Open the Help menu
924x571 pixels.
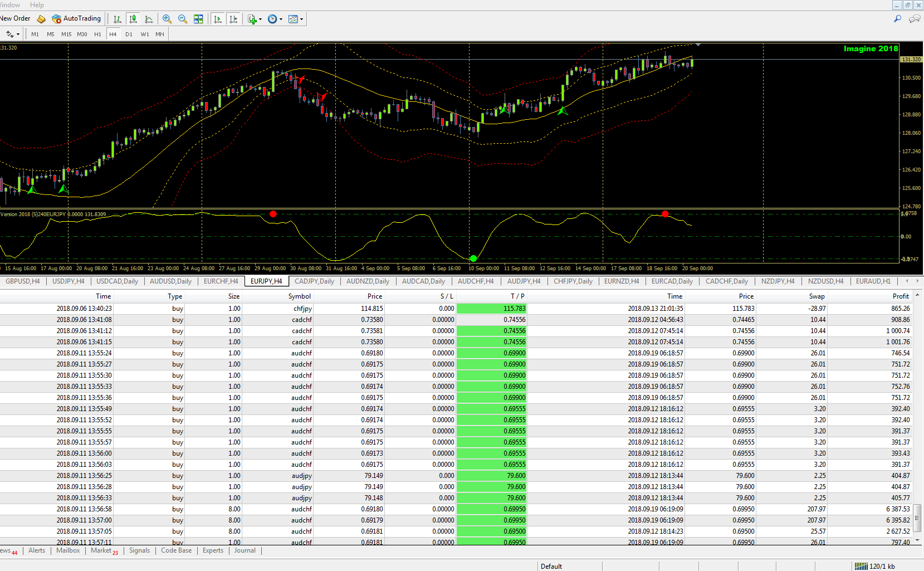(37, 5)
